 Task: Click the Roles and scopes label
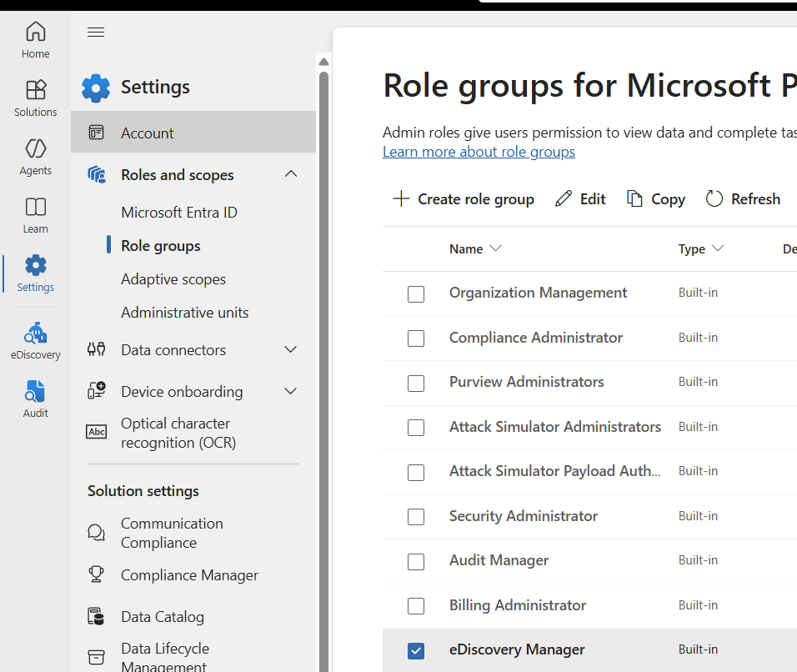click(x=178, y=175)
